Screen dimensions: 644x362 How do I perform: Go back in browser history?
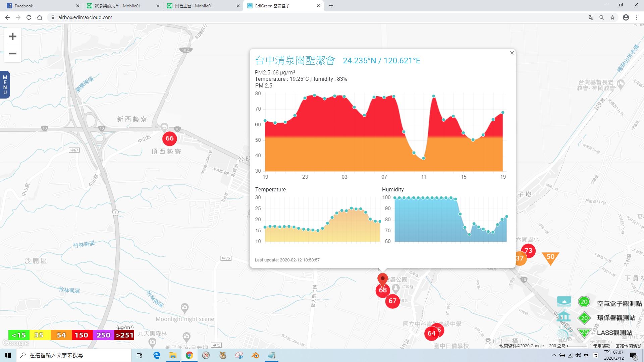7,17
